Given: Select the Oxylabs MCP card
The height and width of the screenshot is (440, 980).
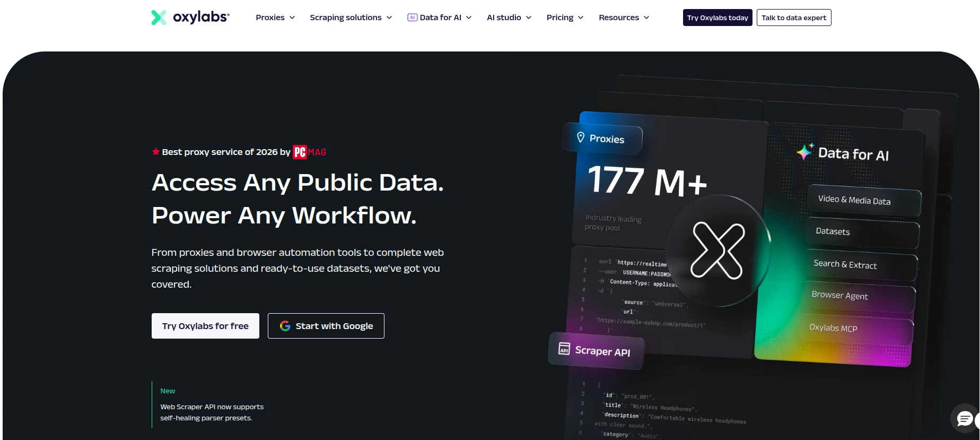Looking at the screenshot, I should [857, 329].
